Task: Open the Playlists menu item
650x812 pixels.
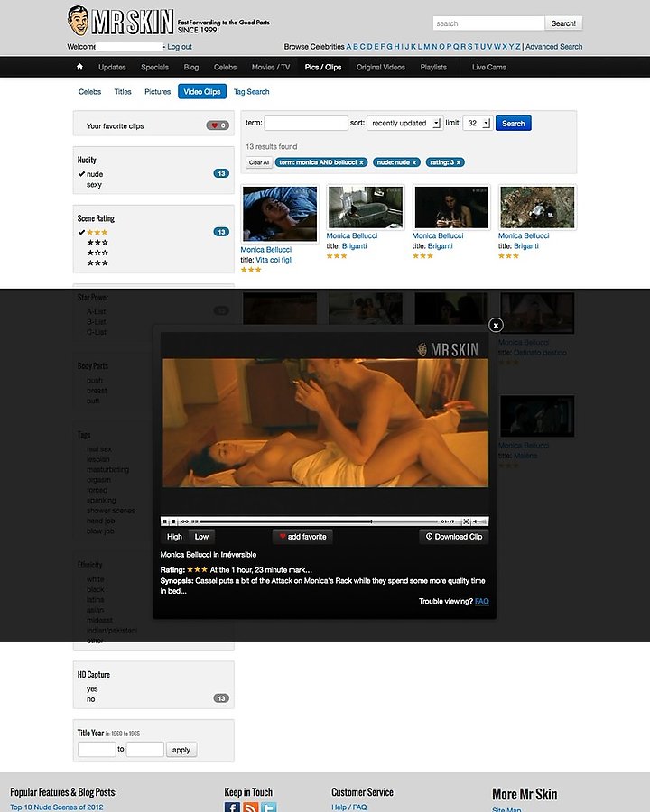Action: click(433, 67)
